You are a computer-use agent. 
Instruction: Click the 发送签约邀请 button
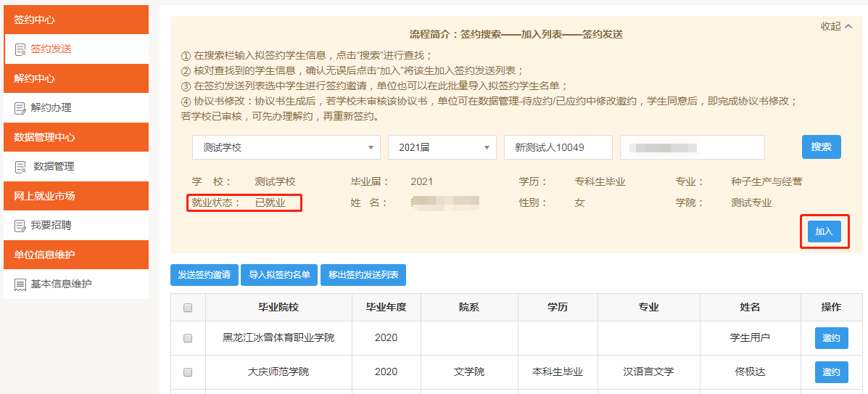point(204,275)
